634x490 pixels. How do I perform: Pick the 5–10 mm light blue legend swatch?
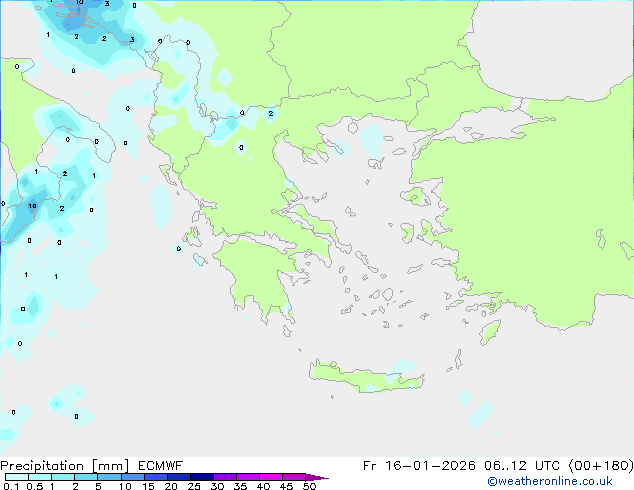(x=109, y=477)
